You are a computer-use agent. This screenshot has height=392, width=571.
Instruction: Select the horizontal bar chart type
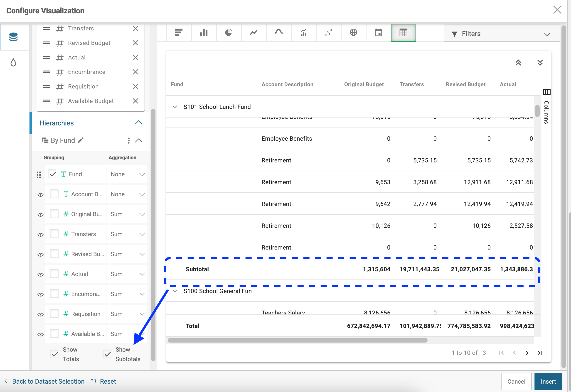[x=179, y=33]
